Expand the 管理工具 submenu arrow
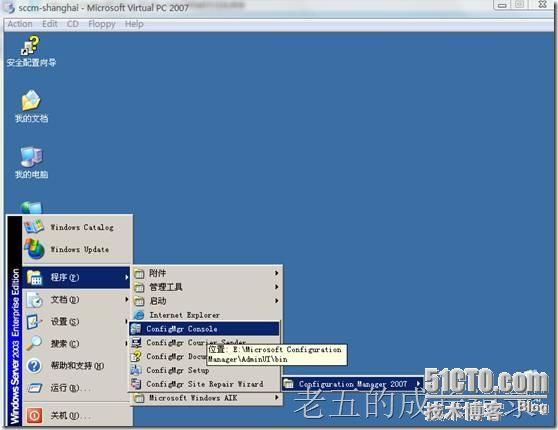 pos(277,287)
